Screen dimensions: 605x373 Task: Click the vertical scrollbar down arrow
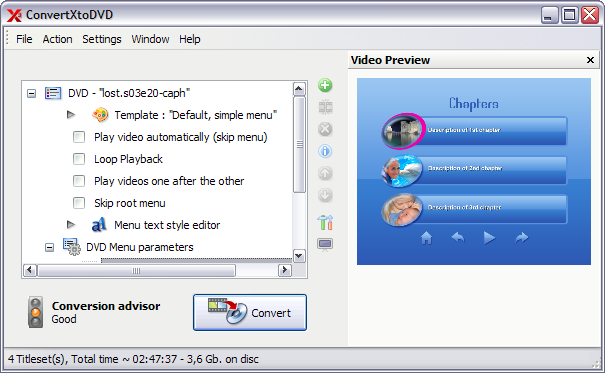click(299, 255)
